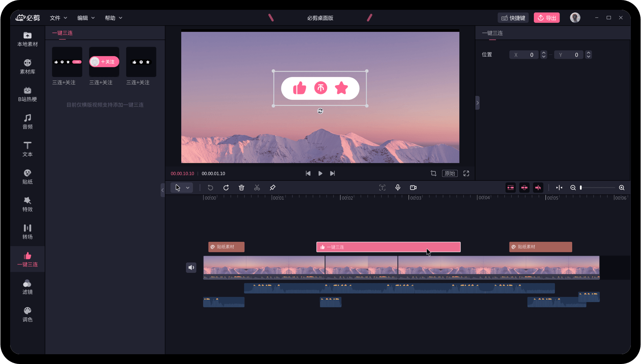Toggle the first pink snapping button
This screenshot has width=641, height=364.
(511, 188)
